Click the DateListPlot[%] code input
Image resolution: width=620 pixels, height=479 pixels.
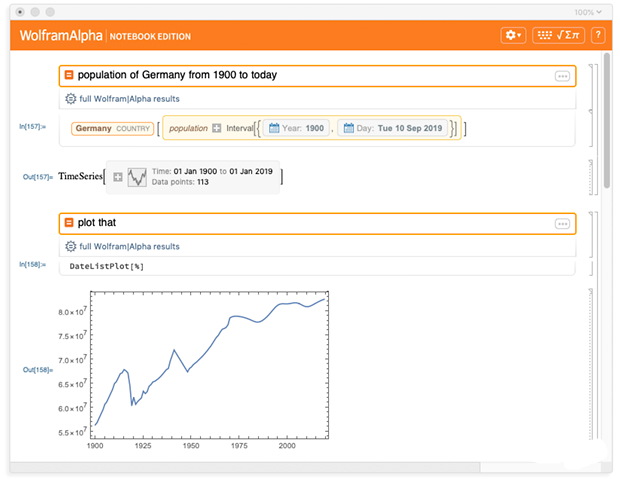107,266
